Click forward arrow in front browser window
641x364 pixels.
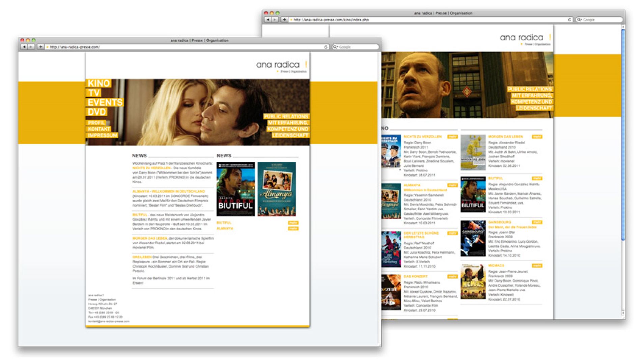point(31,47)
